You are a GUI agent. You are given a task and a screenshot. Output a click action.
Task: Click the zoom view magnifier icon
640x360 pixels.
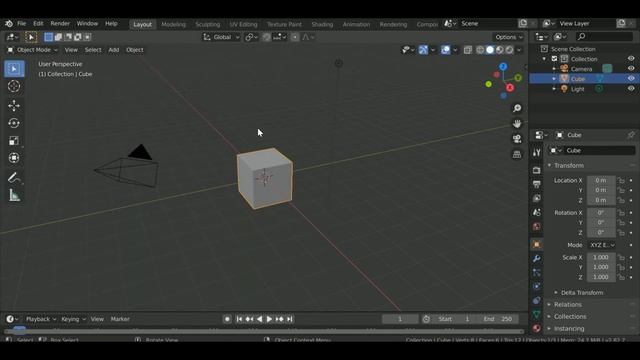pyautogui.click(x=517, y=108)
